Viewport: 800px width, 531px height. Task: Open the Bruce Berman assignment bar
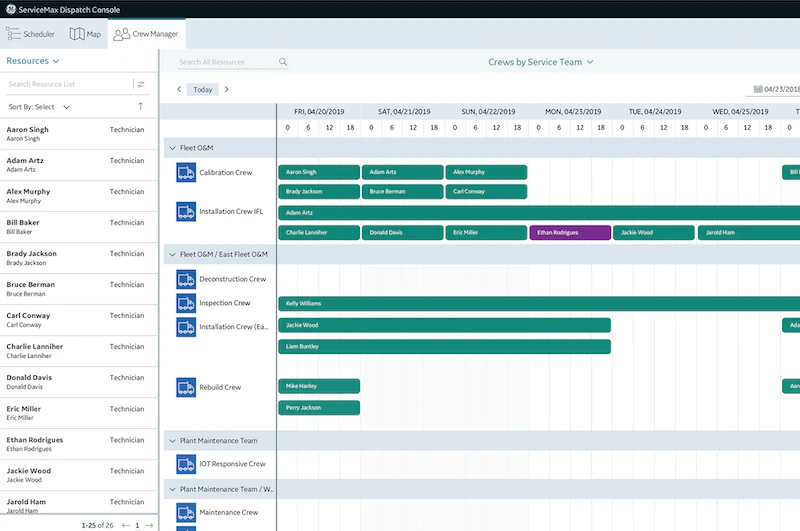pos(403,192)
